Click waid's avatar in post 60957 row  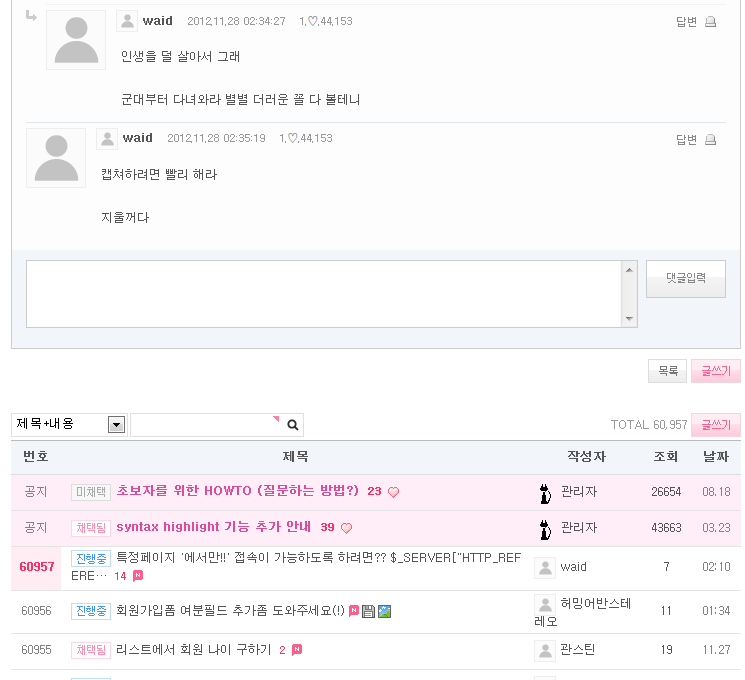(x=545, y=567)
